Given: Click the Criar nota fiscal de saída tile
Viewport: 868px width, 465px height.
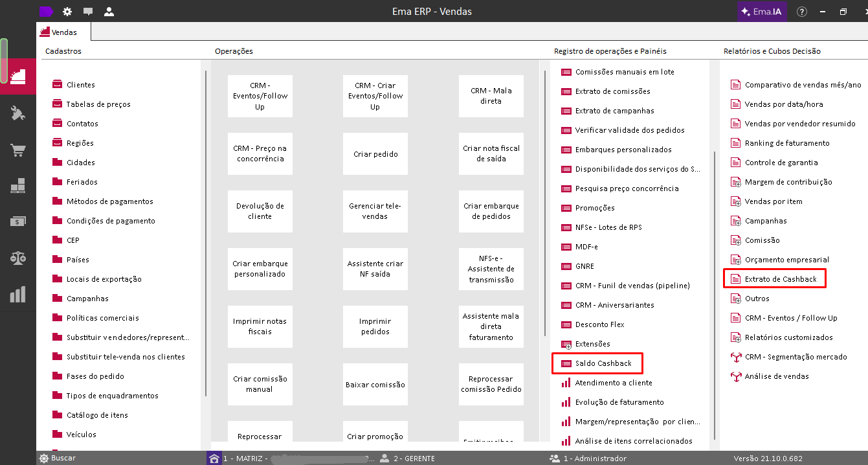Looking at the screenshot, I should (491, 153).
